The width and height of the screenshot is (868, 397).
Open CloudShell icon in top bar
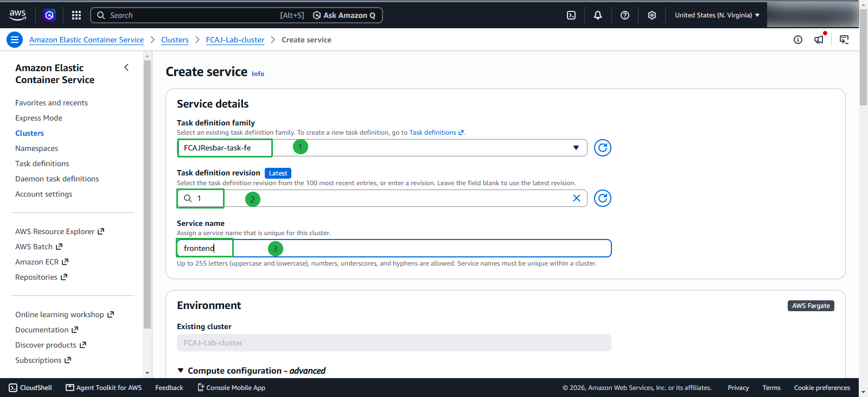coord(571,15)
